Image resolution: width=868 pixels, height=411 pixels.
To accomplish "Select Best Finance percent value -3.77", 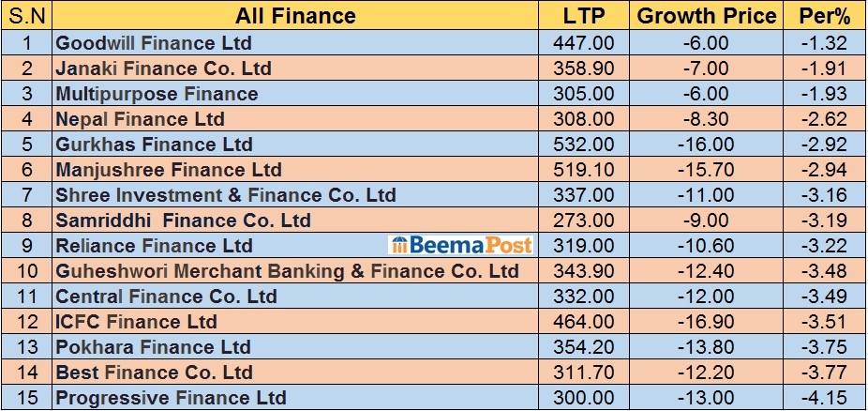I will point(824,373).
